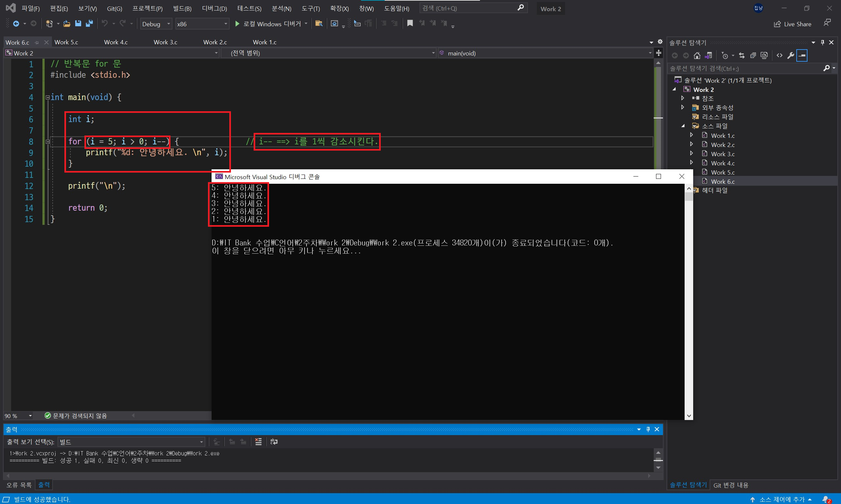
Task: Click the Solution Explorer home icon
Action: click(697, 55)
